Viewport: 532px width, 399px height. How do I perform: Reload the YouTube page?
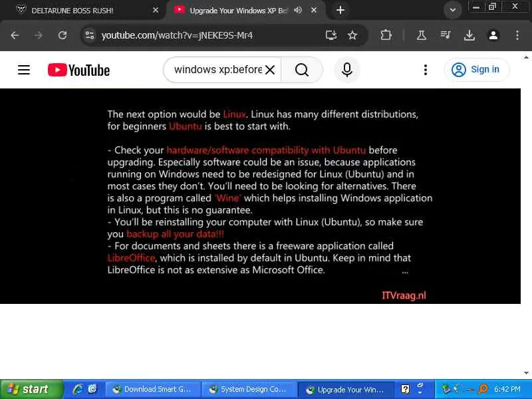(x=63, y=35)
